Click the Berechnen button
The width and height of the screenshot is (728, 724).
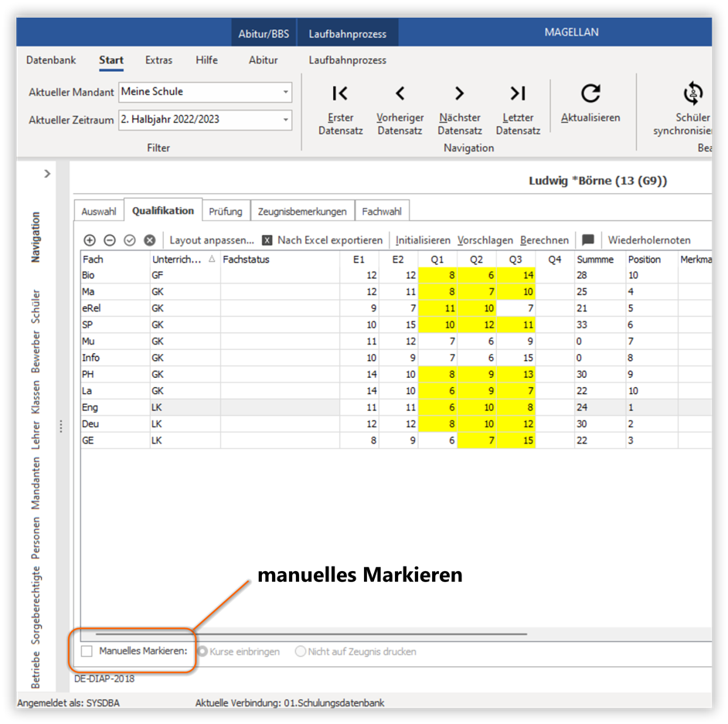coord(544,240)
